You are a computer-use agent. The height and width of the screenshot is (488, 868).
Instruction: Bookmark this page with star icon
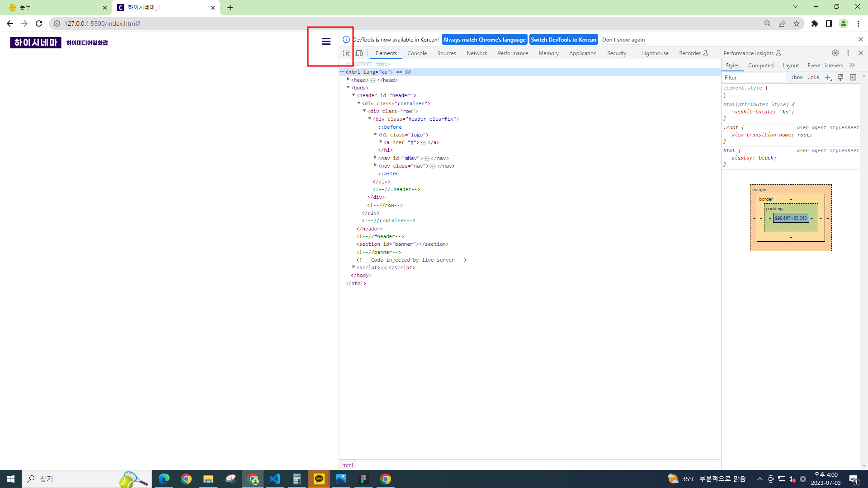click(797, 23)
